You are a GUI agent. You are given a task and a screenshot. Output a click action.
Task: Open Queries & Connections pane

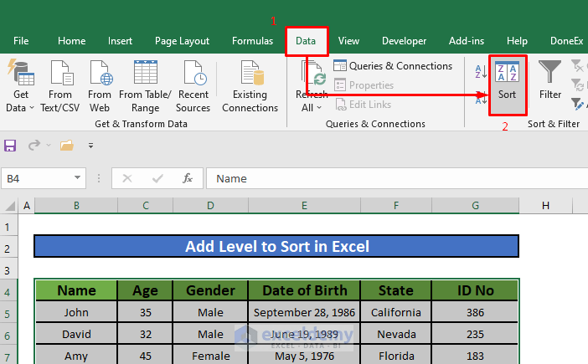pyautogui.click(x=393, y=66)
